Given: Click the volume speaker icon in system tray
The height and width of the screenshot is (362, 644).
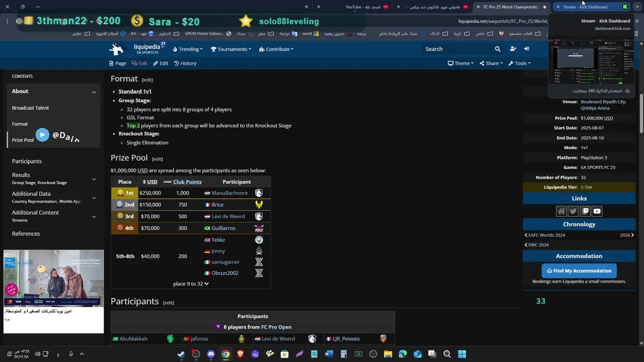Looking at the screenshot, I should coord(37,354).
